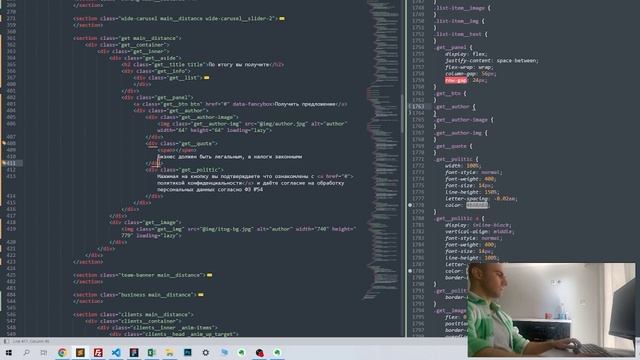Click the color gutter dot on line 1778
Screen dimensions: 640x360
410,205
